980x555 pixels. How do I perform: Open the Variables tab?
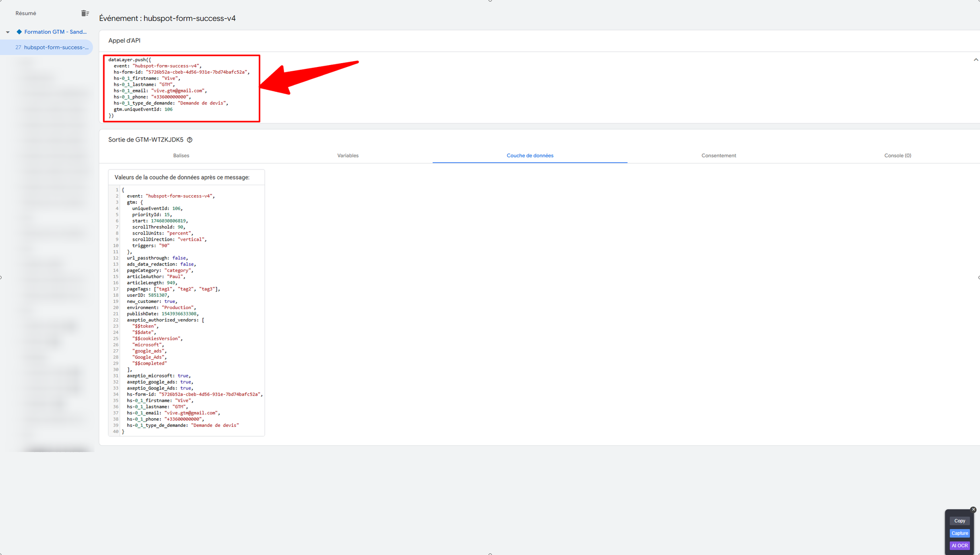click(x=347, y=155)
